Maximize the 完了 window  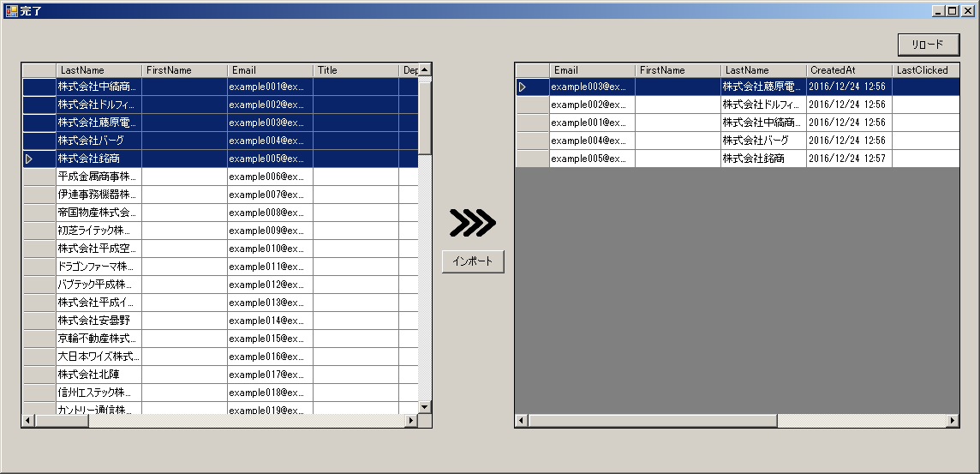coord(952,10)
